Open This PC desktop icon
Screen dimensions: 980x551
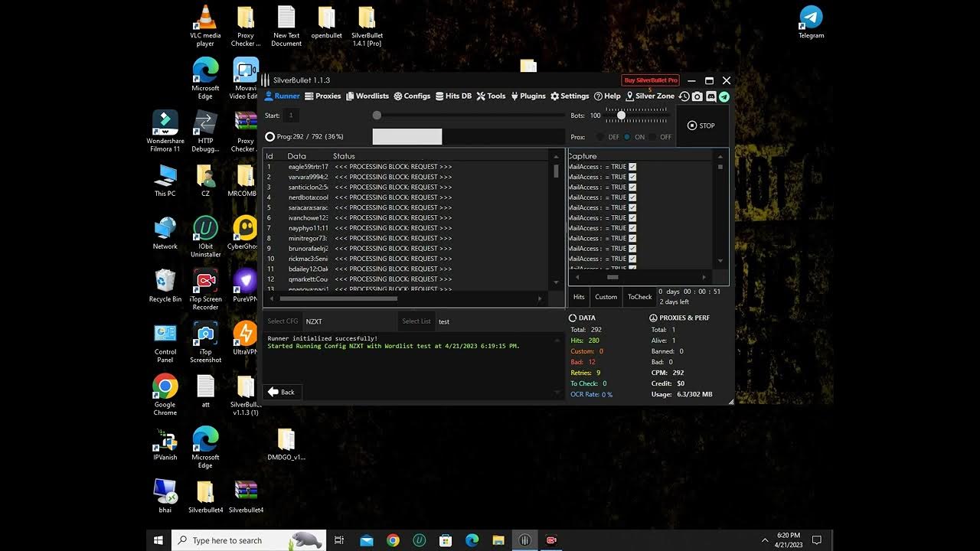click(165, 181)
